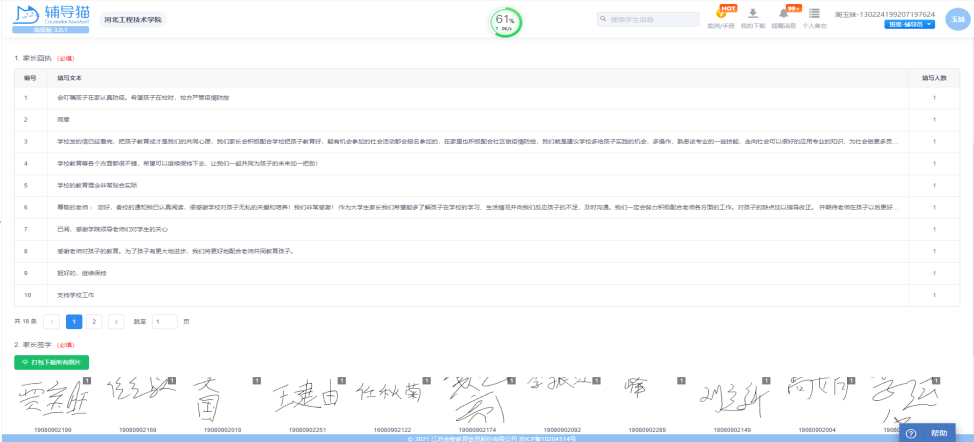This screenshot has height=442, width=974.
Task: Click the 辅导猫 cat logo
Action: point(52,19)
